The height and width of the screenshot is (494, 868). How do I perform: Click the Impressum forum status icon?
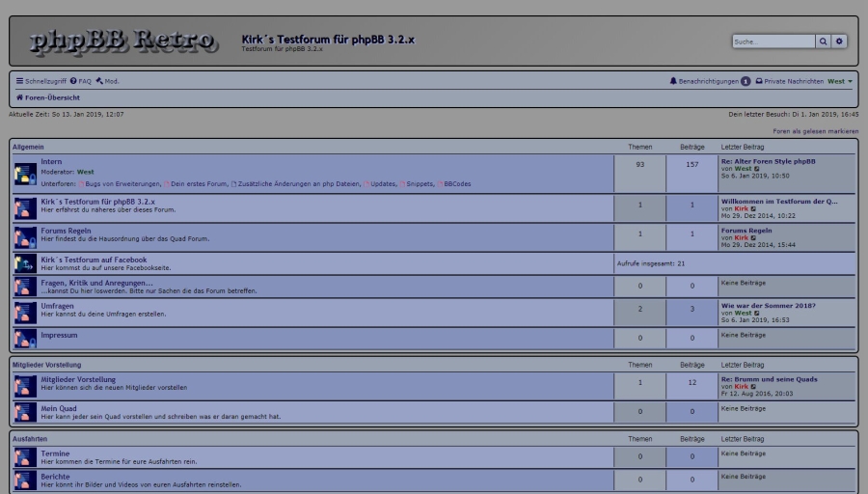(x=25, y=339)
